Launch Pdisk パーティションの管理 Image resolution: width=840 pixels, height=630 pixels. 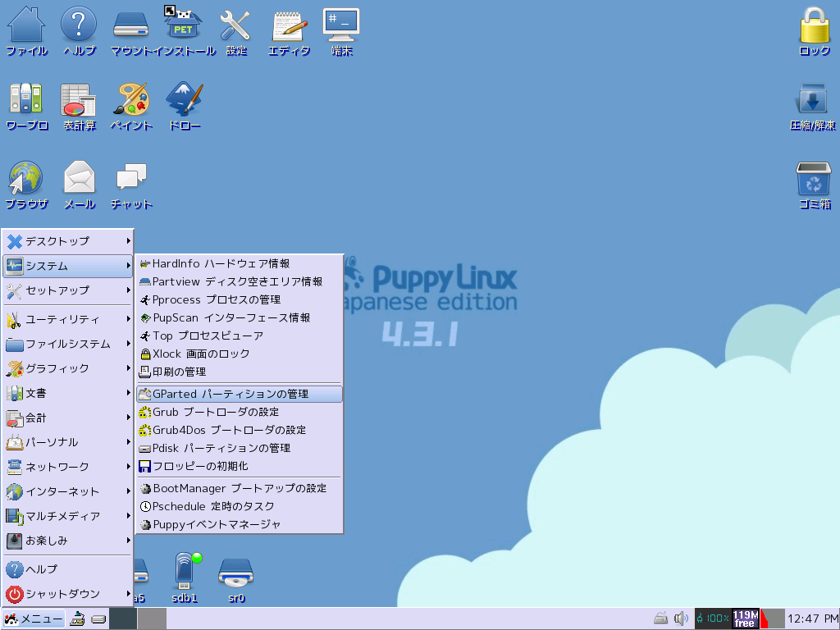(x=239, y=449)
